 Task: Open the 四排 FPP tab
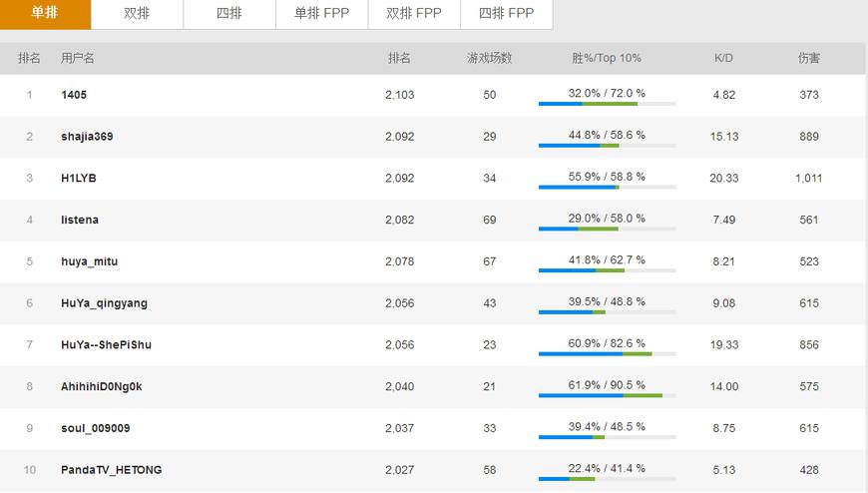tap(506, 13)
